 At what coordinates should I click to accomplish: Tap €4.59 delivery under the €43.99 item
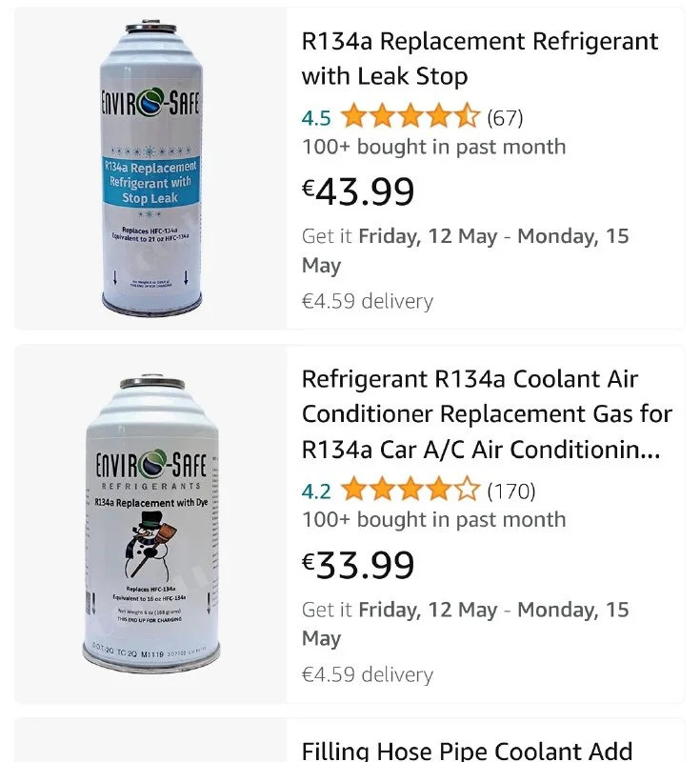coord(367,301)
